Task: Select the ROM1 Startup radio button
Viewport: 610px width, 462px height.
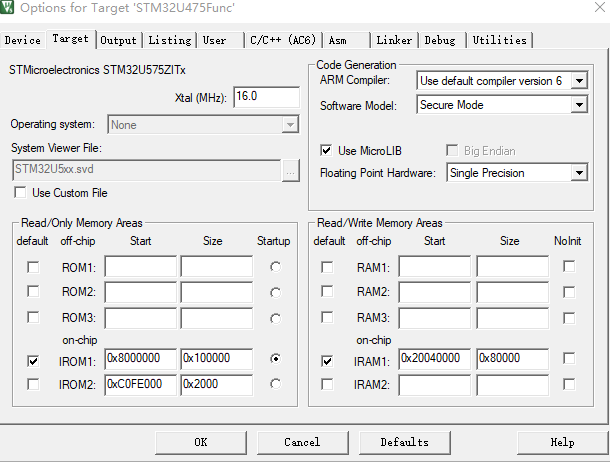Action: [x=275, y=267]
